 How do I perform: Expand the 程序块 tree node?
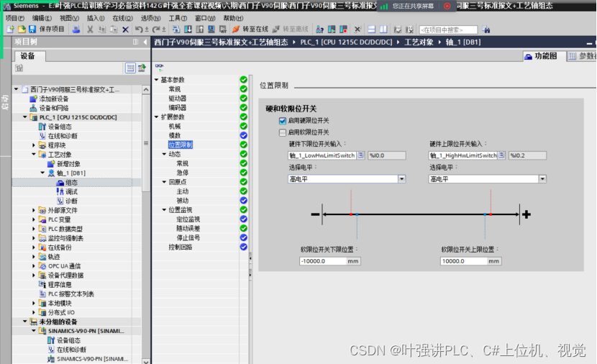coord(34,145)
